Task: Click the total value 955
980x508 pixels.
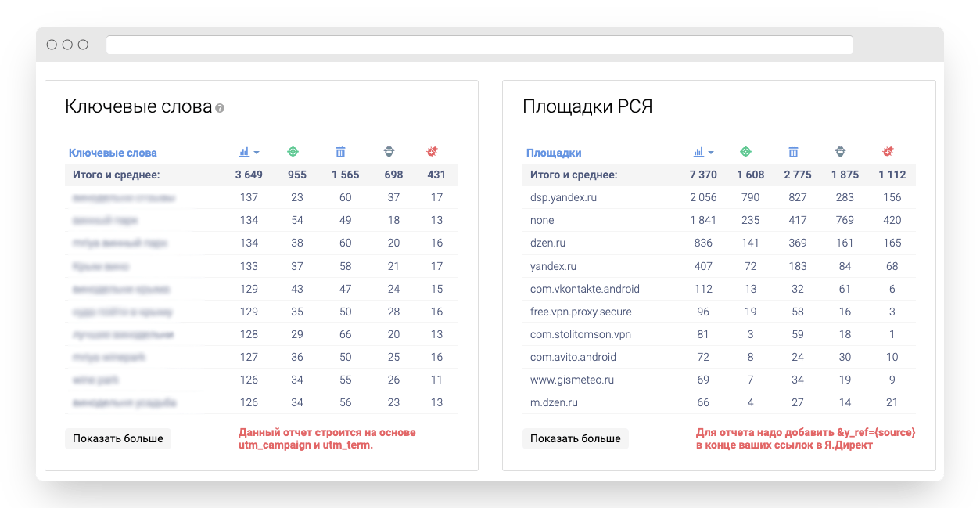Action: coord(297,175)
